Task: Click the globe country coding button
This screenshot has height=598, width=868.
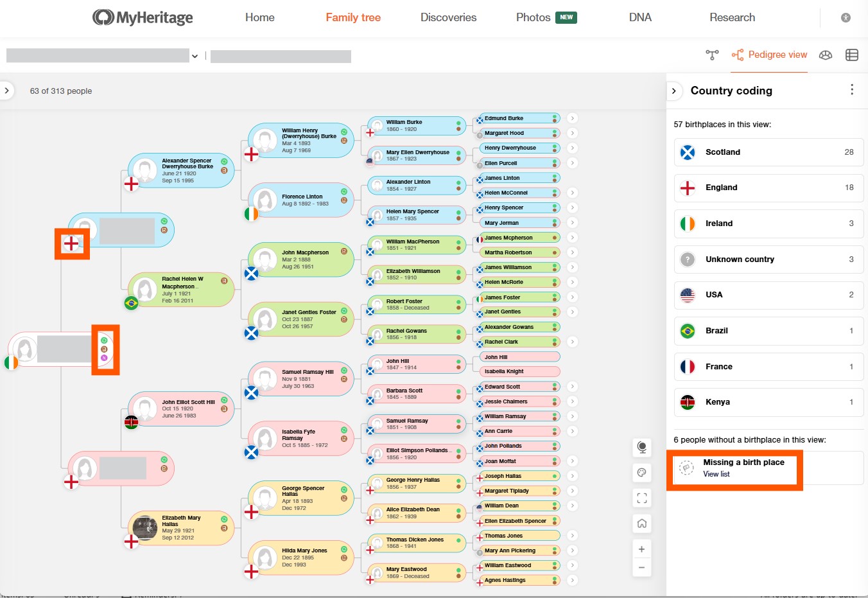Action: (641, 447)
